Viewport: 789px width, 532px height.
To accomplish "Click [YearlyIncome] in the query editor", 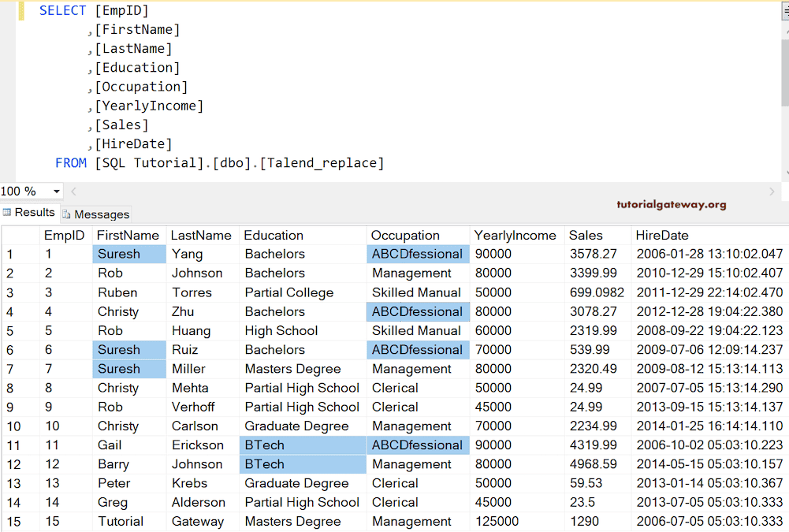I will click(150, 106).
